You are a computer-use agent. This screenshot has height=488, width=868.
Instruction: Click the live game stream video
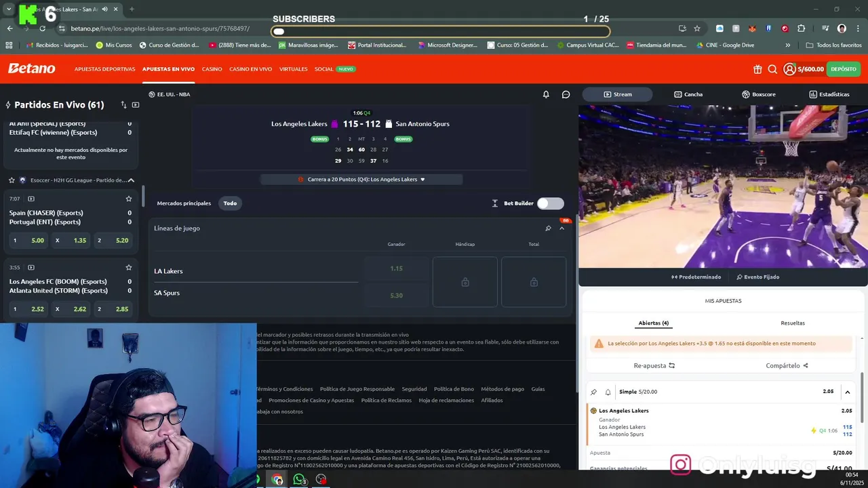tap(723, 186)
